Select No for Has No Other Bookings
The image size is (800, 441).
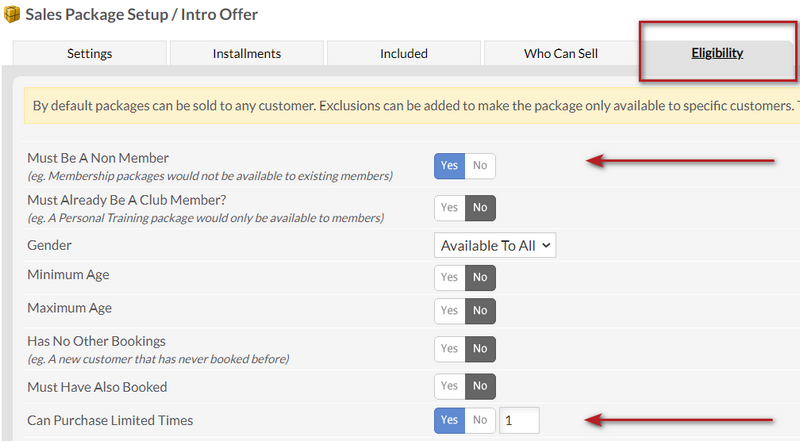point(480,349)
